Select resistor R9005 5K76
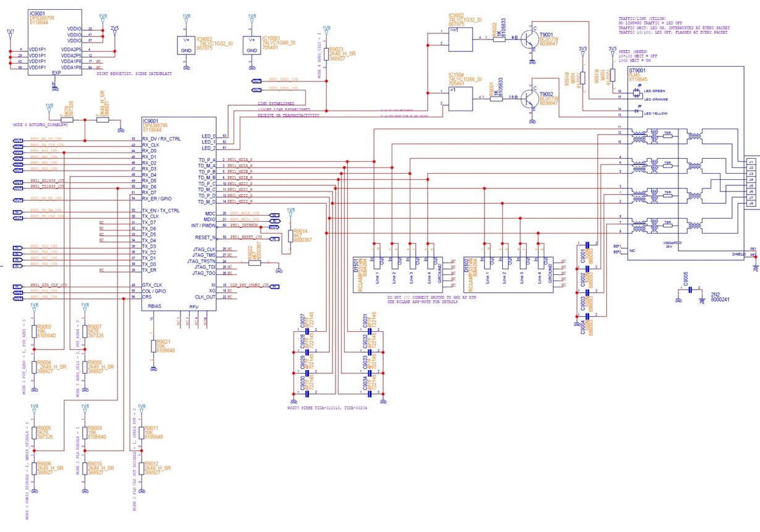This screenshot has width=760, height=532. [x=34, y=433]
